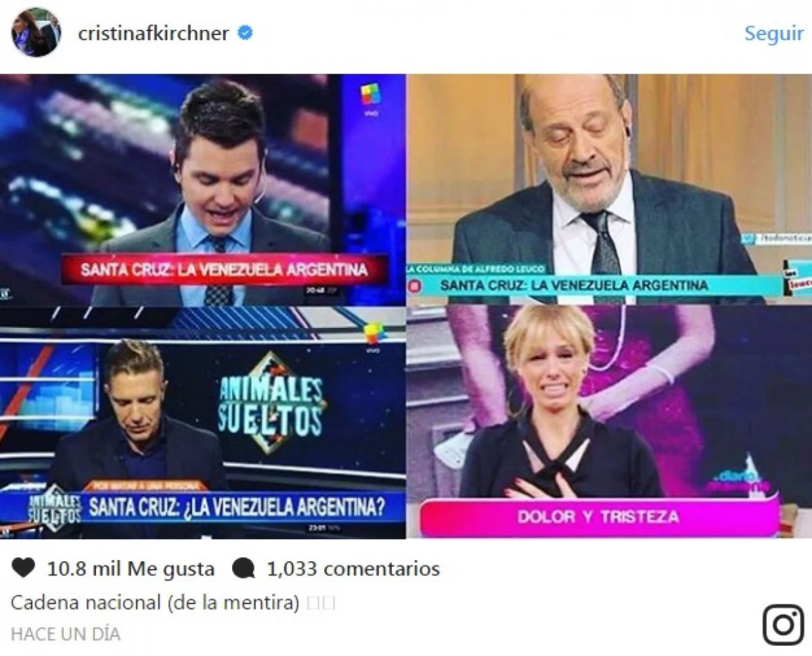Click the red Santa Cruz headline banner
812x656 pixels.
(x=224, y=270)
